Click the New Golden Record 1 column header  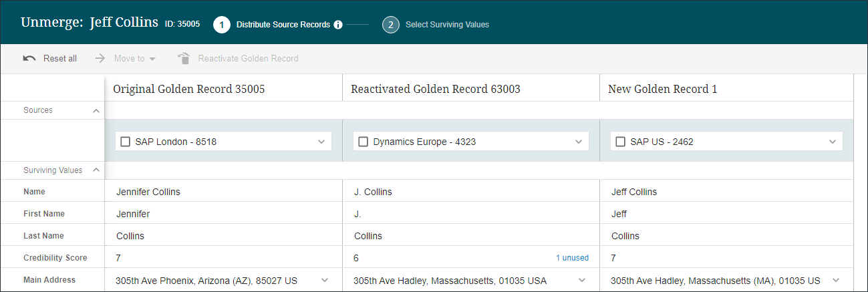pyautogui.click(x=662, y=89)
